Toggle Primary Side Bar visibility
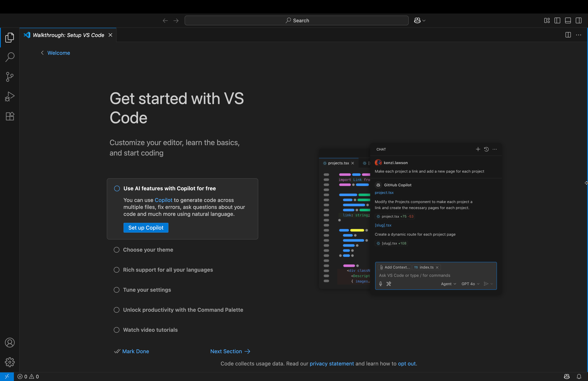The width and height of the screenshot is (588, 381). click(557, 20)
